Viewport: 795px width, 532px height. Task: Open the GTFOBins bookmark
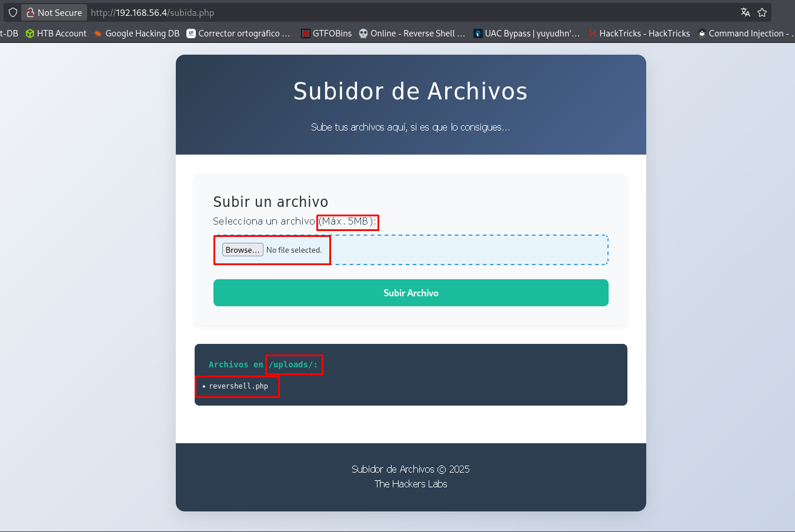point(326,34)
